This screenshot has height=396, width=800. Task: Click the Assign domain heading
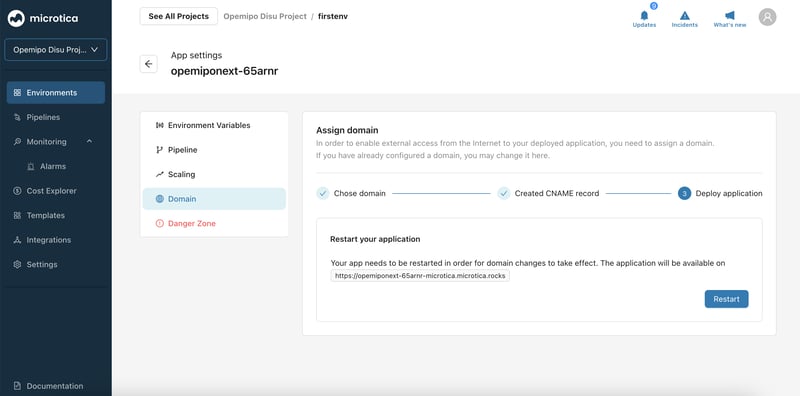click(x=347, y=131)
